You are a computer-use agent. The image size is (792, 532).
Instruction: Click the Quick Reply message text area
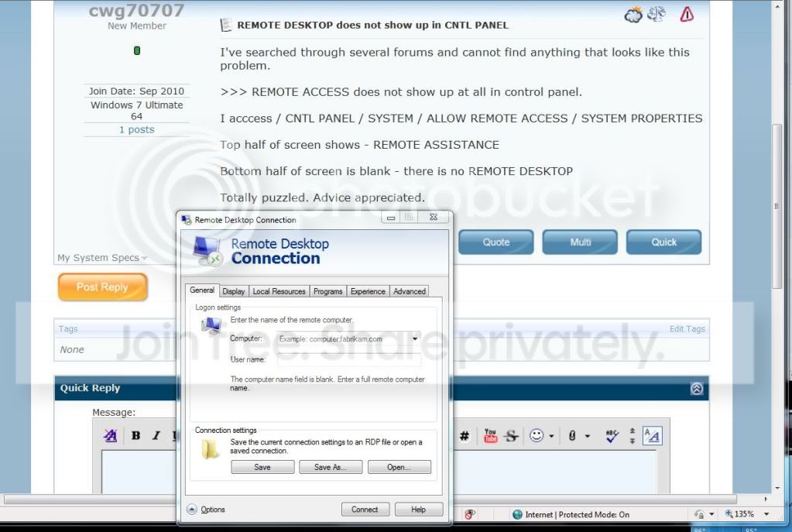[379, 472]
